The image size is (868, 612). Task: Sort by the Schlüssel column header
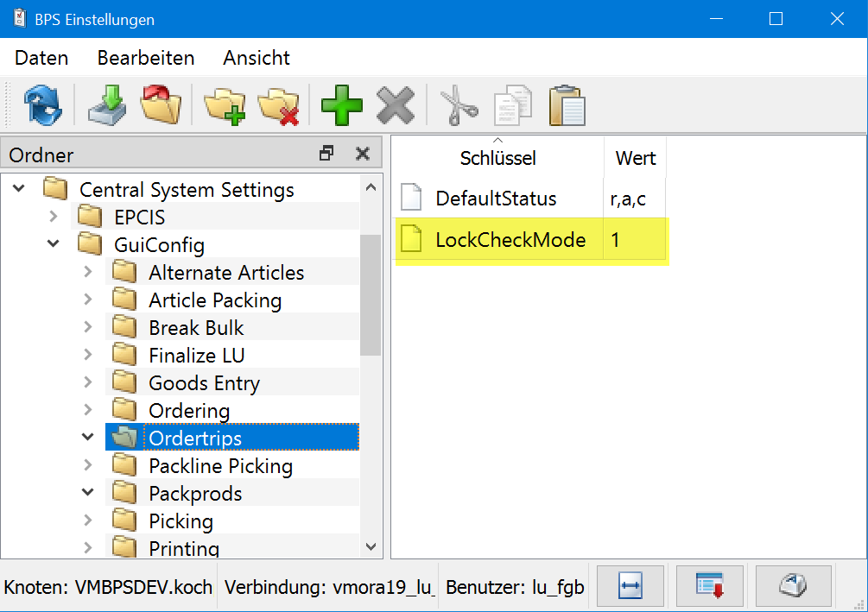click(x=497, y=158)
